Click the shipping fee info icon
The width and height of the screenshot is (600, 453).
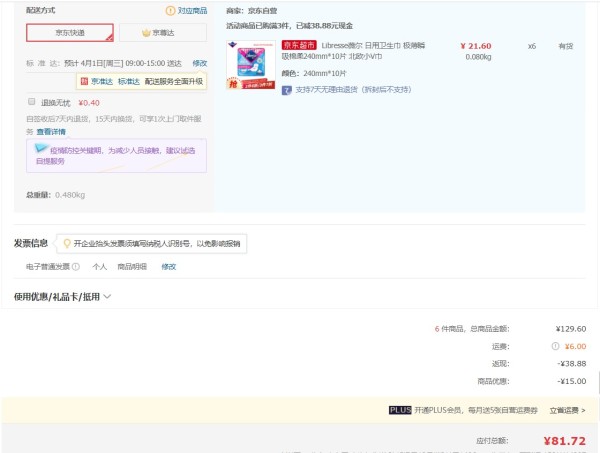(x=555, y=346)
